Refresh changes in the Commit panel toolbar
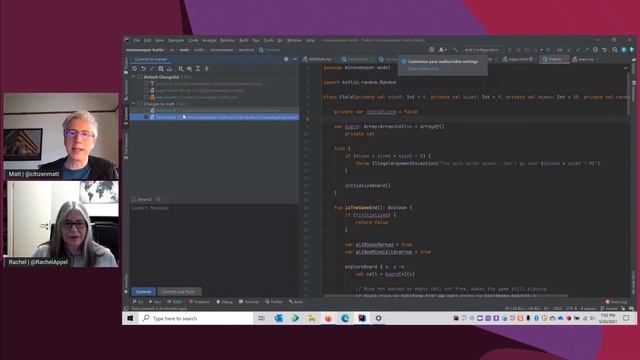 [x=135, y=69]
